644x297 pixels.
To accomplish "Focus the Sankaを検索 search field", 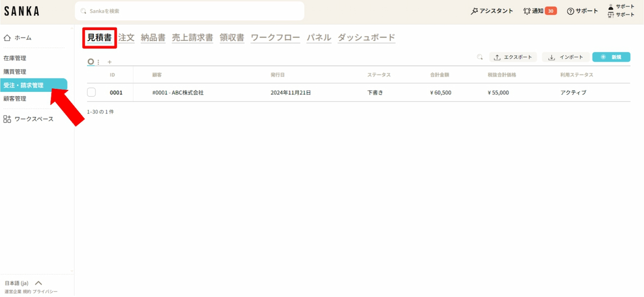I will pos(189,11).
